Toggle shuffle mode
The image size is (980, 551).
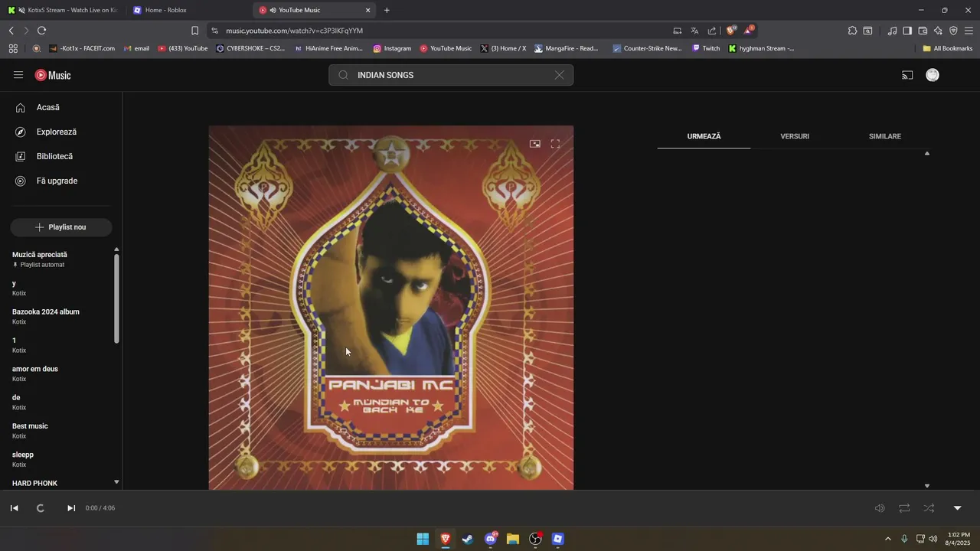[x=929, y=508]
